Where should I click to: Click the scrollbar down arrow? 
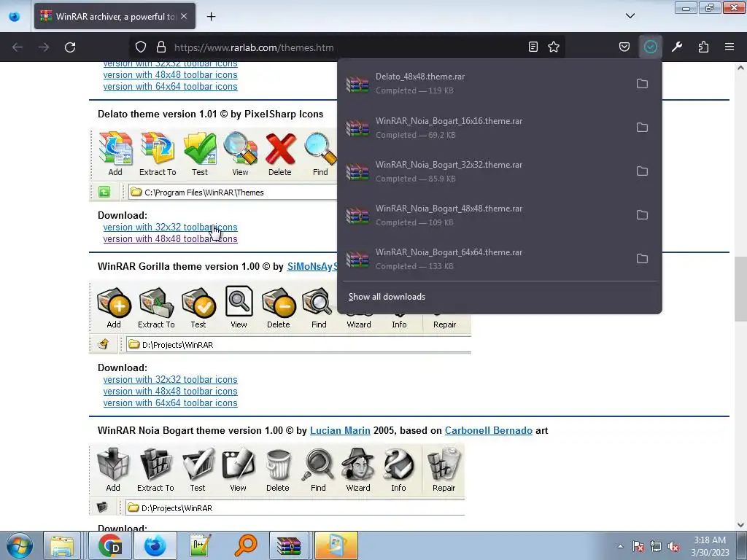click(x=740, y=525)
